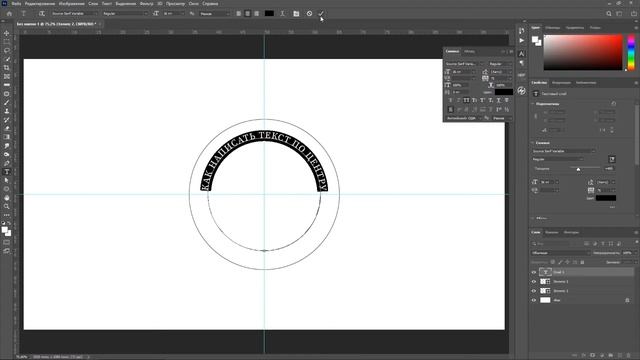Viewport: 640px width, 360px height.
Task: Select the Lasso tool
Action: 7,51
